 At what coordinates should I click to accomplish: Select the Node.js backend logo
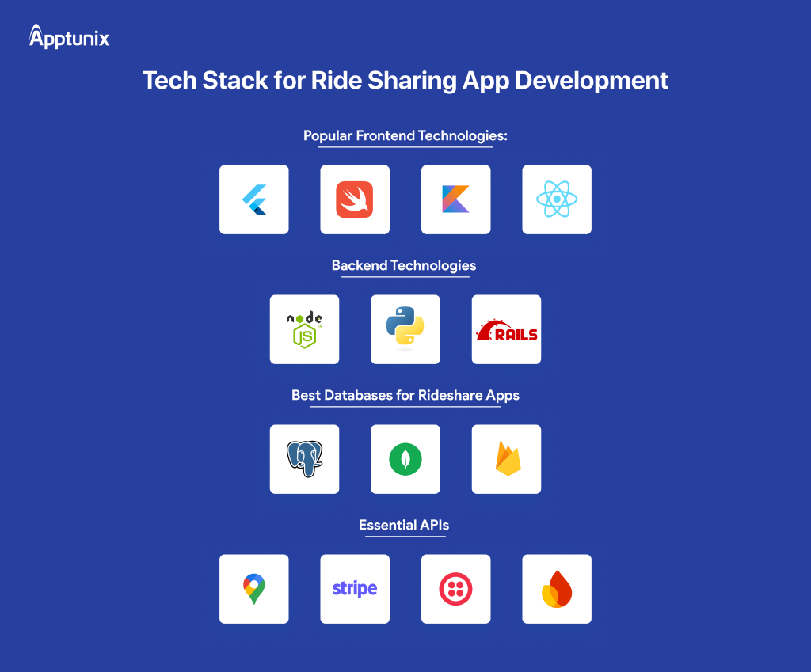pyautogui.click(x=304, y=329)
